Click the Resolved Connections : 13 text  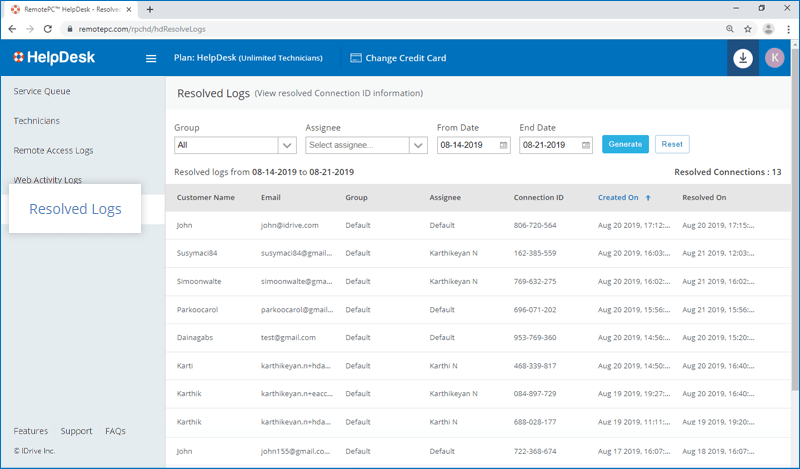click(x=728, y=172)
